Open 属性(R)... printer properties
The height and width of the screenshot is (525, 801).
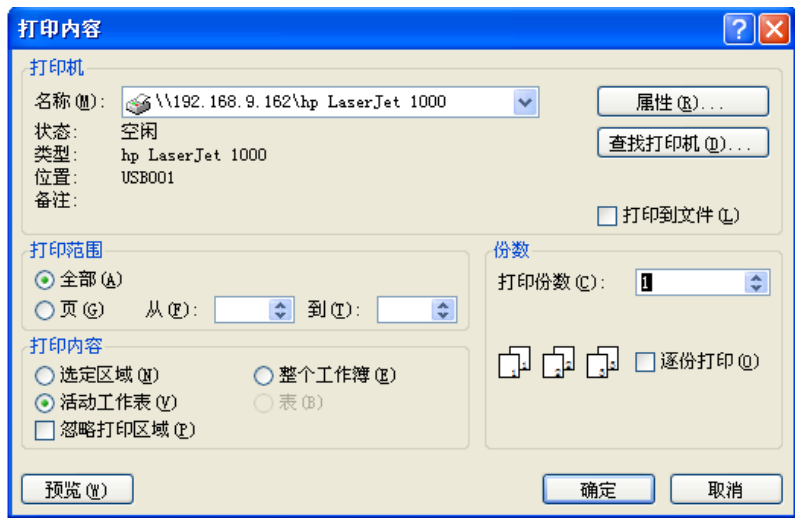(683, 102)
